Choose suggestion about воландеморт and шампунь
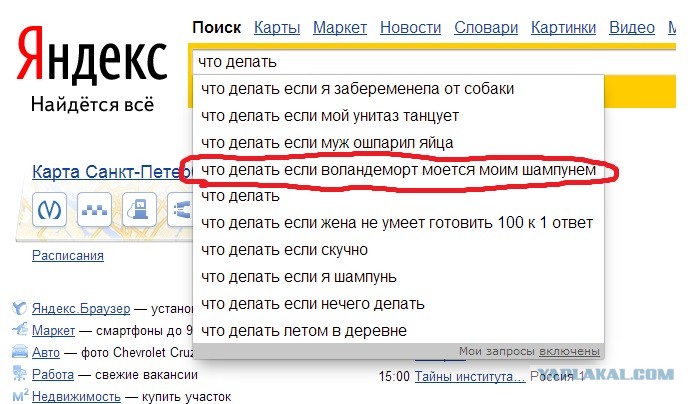Screen dimensions: 700x404 click(x=398, y=171)
